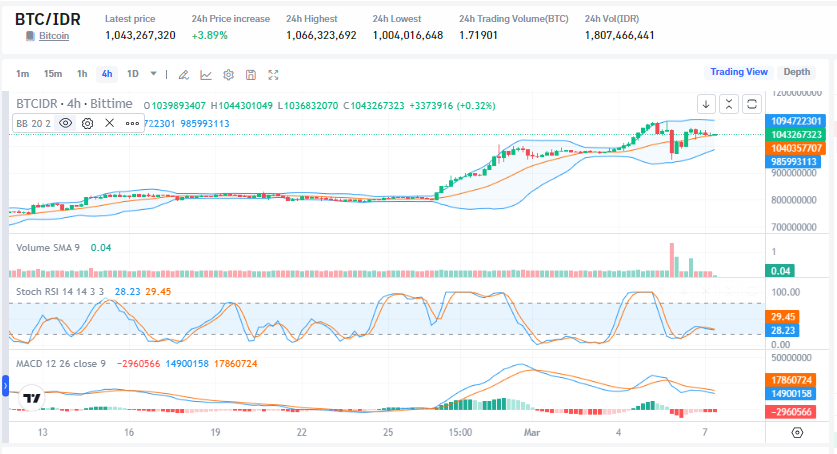This screenshot has height=454, width=837.
Task: Click the 24h trading volume 1.71901
Action: click(x=478, y=35)
